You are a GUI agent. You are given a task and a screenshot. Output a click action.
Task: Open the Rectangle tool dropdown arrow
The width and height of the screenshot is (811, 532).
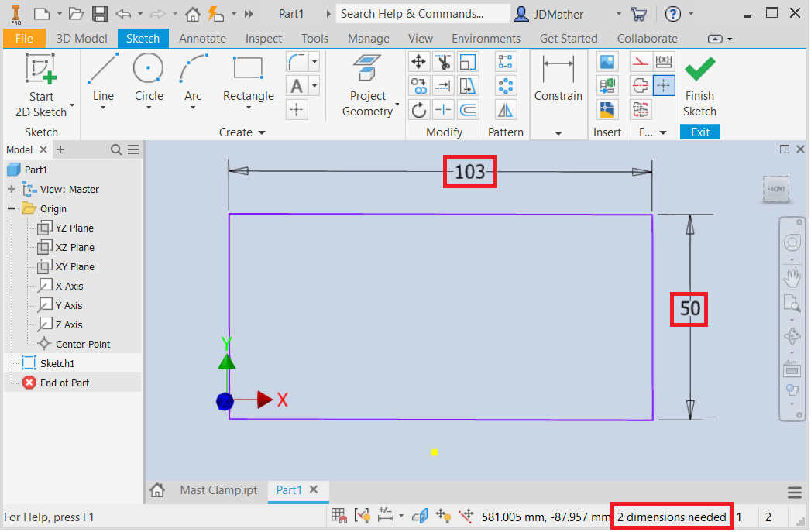pyautogui.click(x=249, y=108)
